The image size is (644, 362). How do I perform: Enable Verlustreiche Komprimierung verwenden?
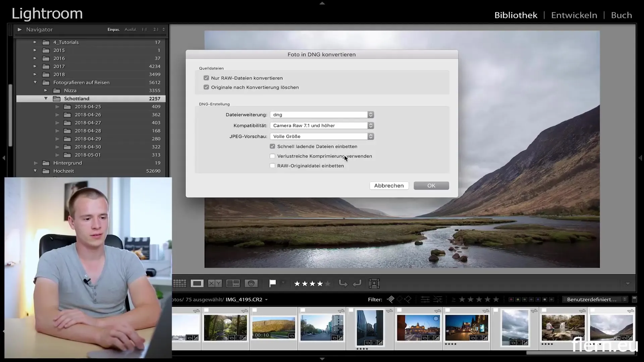272,156
